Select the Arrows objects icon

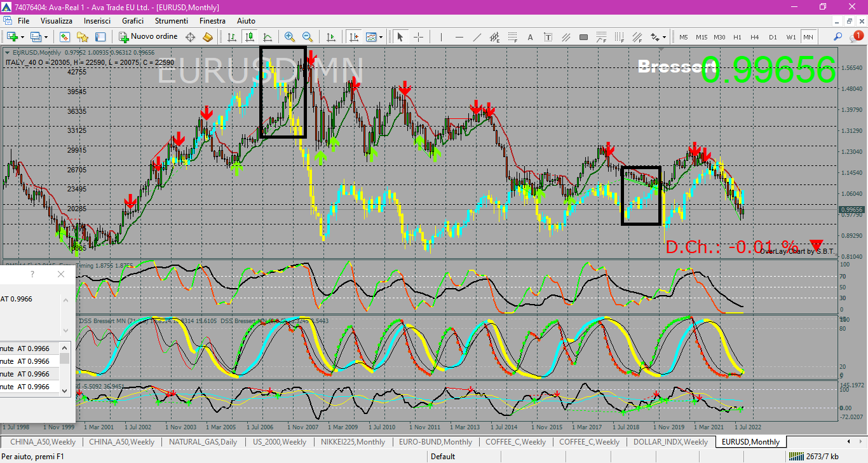tap(655, 37)
